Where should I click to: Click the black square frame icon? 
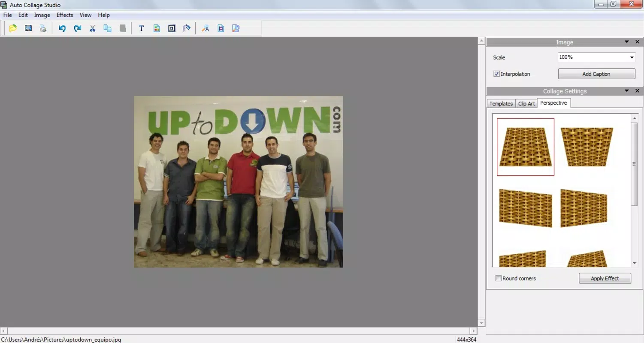(x=172, y=28)
